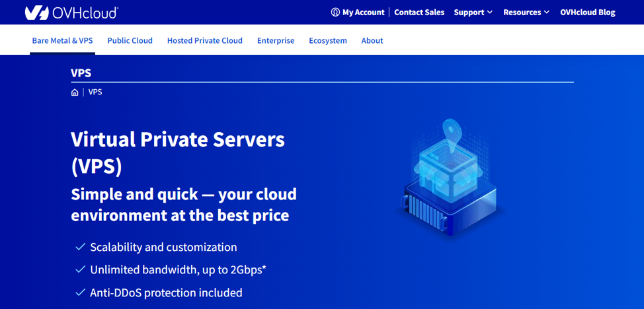Viewport: 644px width, 309px height.
Task: Click the checkmark beside Unlimited bandwidth
Action: [x=81, y=269]
